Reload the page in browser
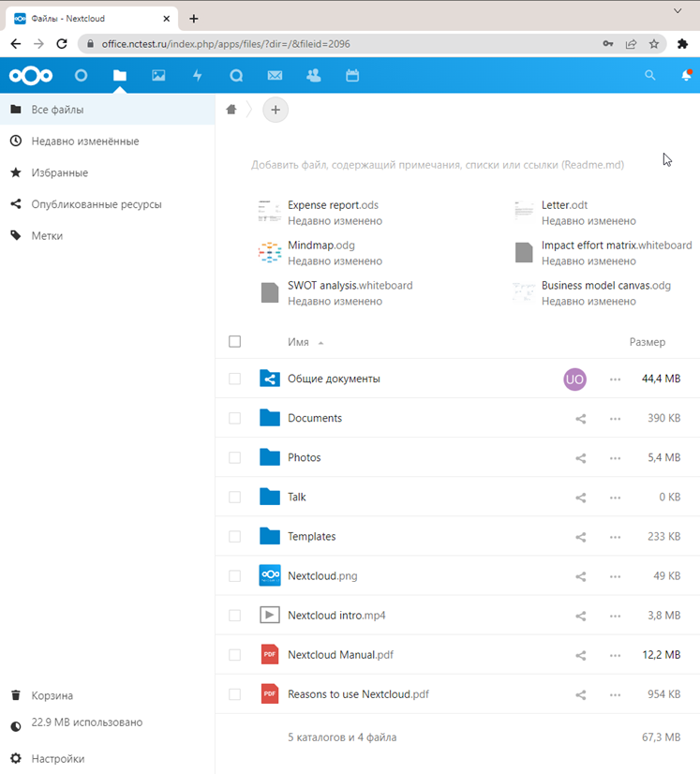 [x=62, y=44]
